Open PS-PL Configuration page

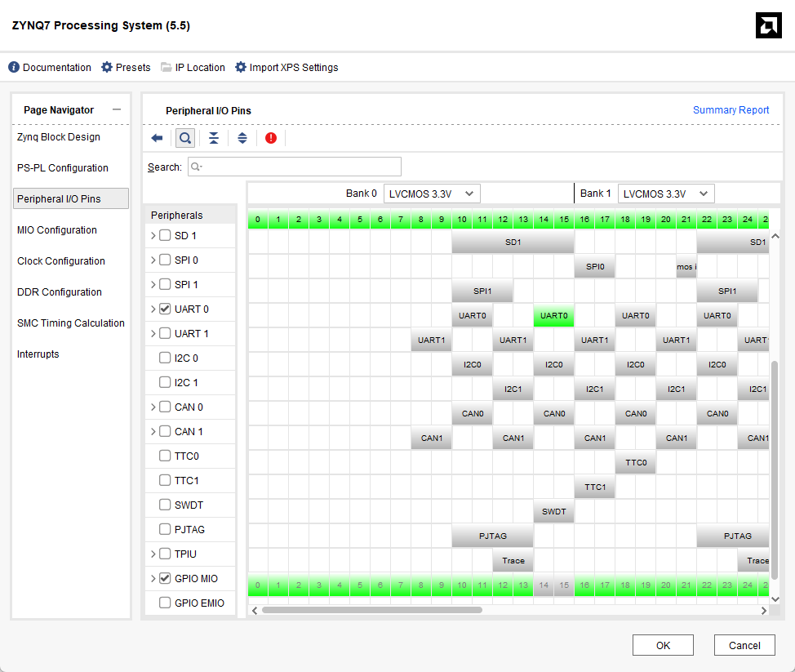click(62, 168)
